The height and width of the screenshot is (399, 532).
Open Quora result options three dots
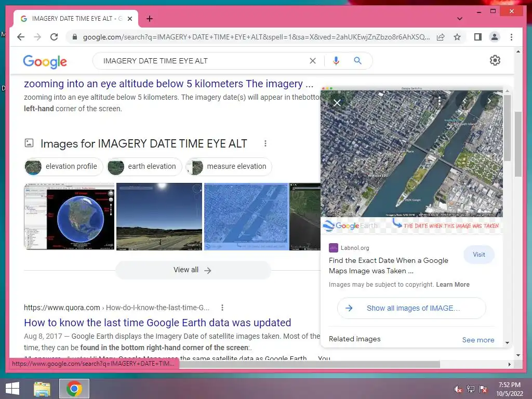point(222,308)
